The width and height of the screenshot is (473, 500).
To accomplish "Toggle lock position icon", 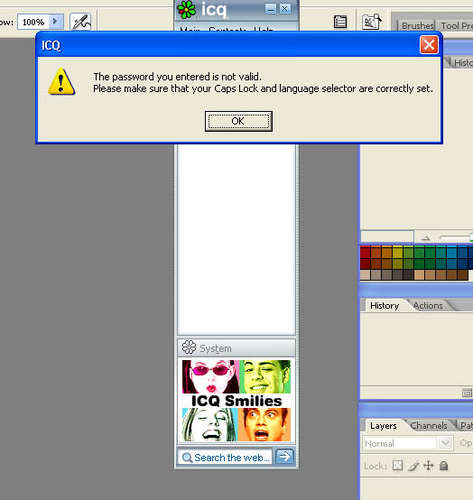I will click(428, 465).
